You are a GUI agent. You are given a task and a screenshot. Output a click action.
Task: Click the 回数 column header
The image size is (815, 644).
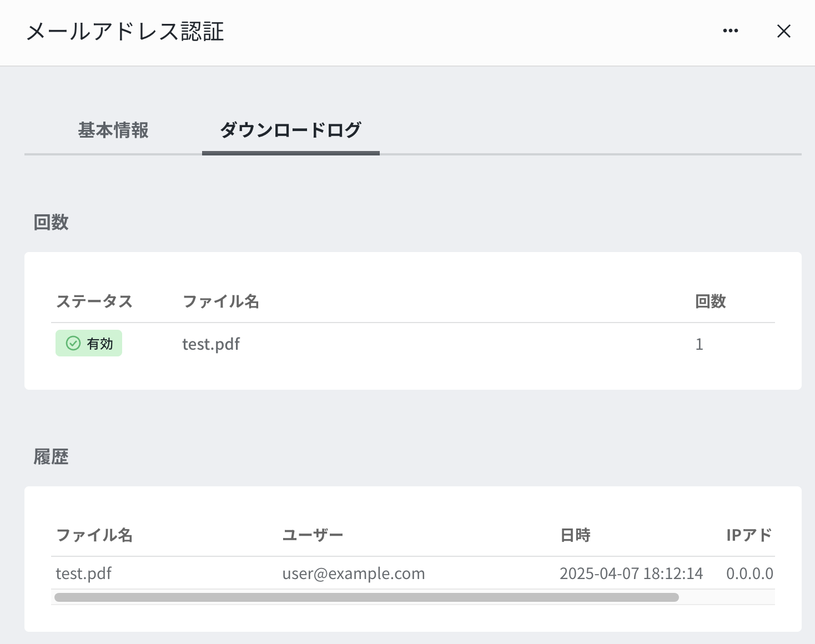711,301
